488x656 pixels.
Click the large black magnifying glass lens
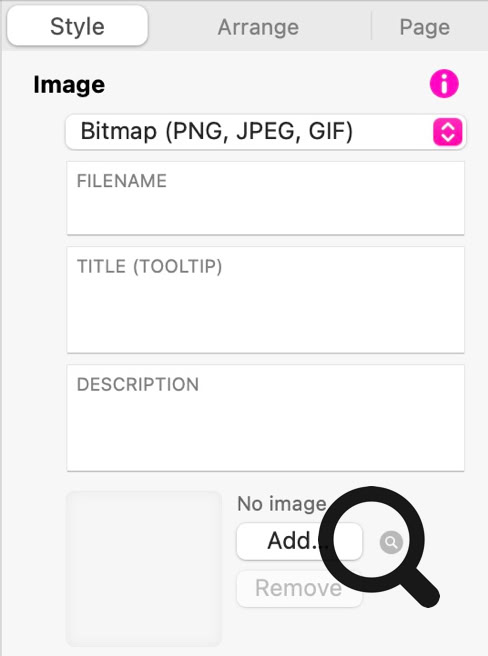[x=372, y=539]
